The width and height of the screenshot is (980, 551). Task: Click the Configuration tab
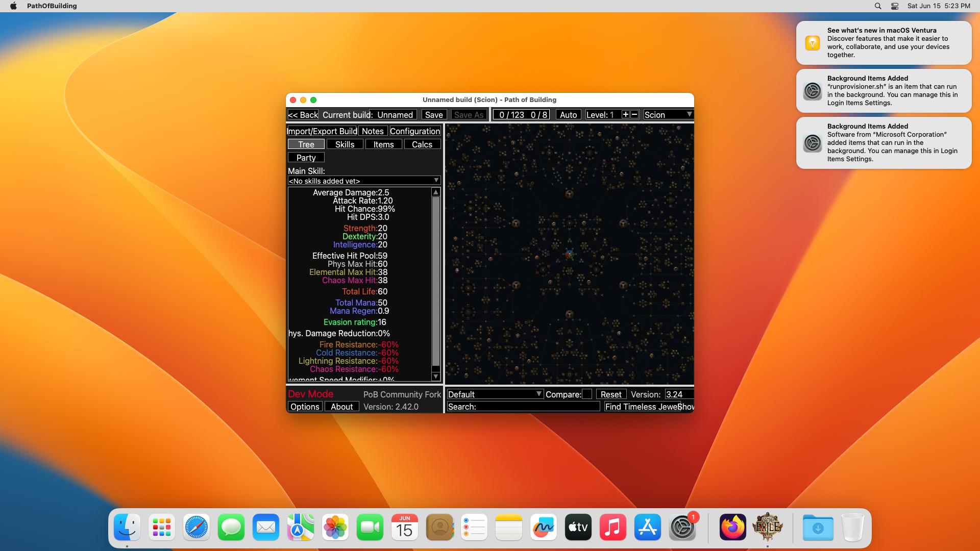coord(415,131)
